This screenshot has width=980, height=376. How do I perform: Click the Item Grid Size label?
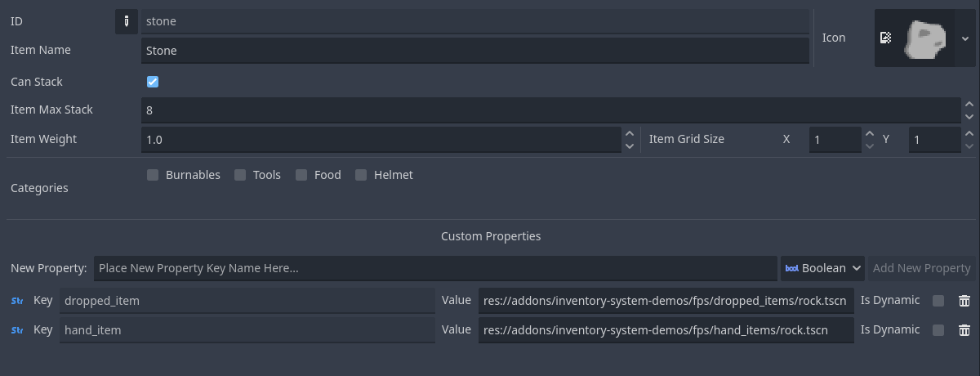[x=687, y=139]
